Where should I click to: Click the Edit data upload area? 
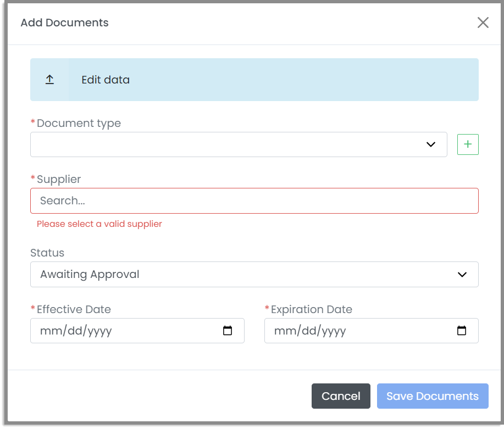[254, 79]
